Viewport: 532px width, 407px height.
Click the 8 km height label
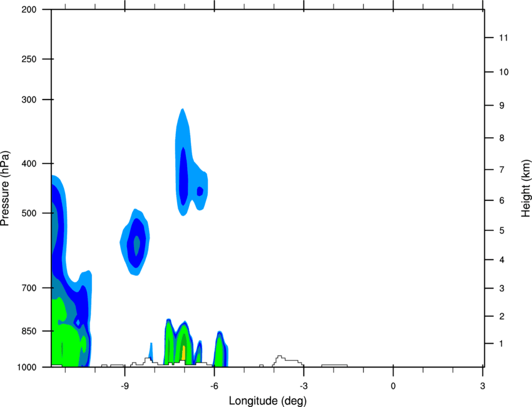pos(502,138)
